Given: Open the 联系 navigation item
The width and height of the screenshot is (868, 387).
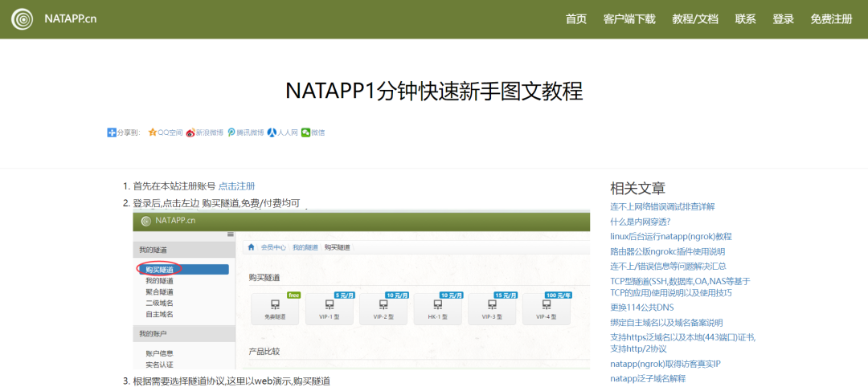Looking at the screenshot, I should click(x=746, y=18).
